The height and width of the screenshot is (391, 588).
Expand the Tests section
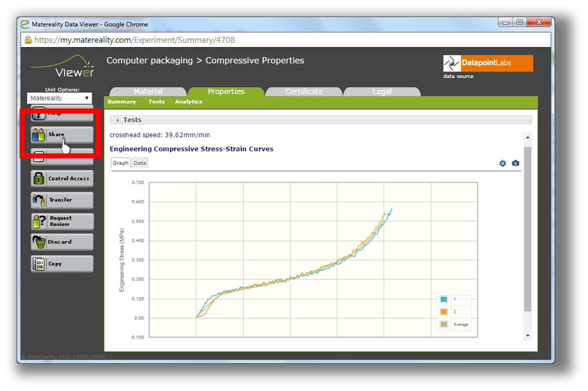pyautogui.click(x=321, y=120)
